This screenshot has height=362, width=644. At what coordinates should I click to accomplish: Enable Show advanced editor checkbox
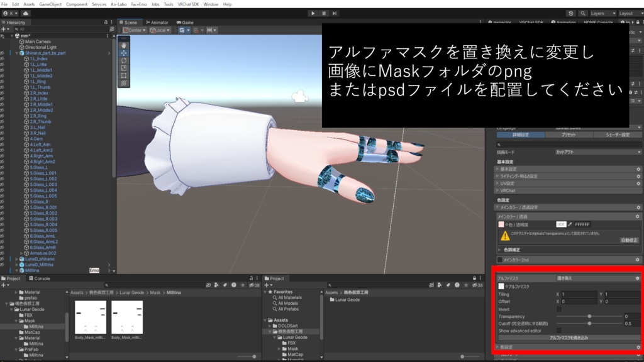559,331
